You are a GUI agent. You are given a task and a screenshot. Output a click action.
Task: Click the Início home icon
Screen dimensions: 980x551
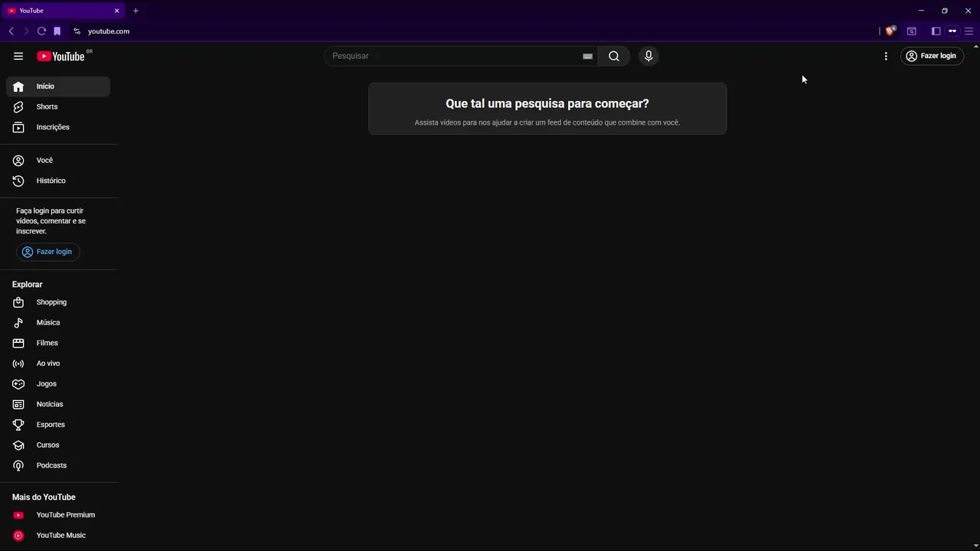click(x=18, y=86)
